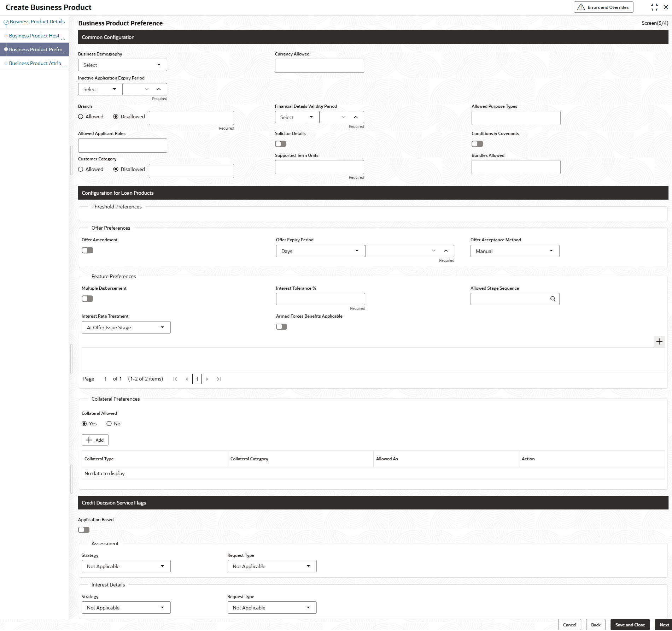Click the Customer Category selection input field
Viewport: 672px width, 631px height.
click(x=191, y=171)
